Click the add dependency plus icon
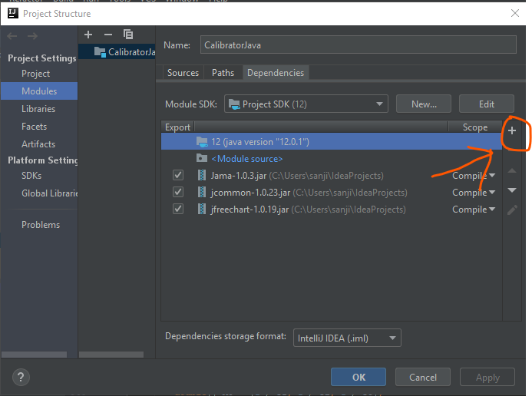 click(512, 131)
